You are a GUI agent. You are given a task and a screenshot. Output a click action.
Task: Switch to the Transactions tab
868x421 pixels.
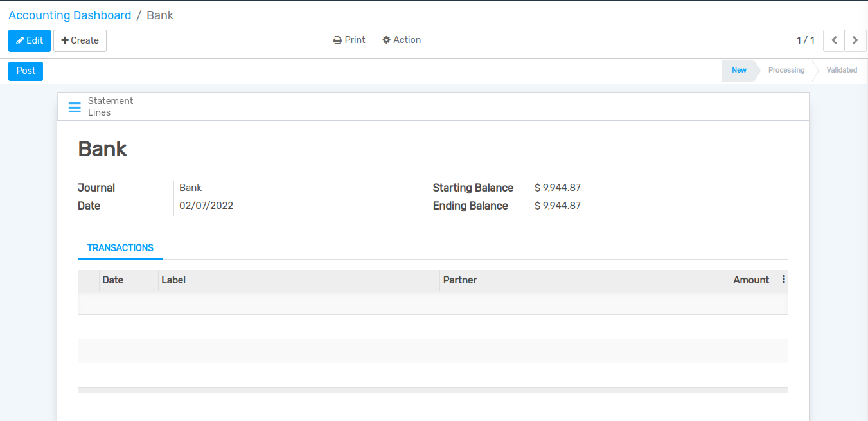coord(120,248)
